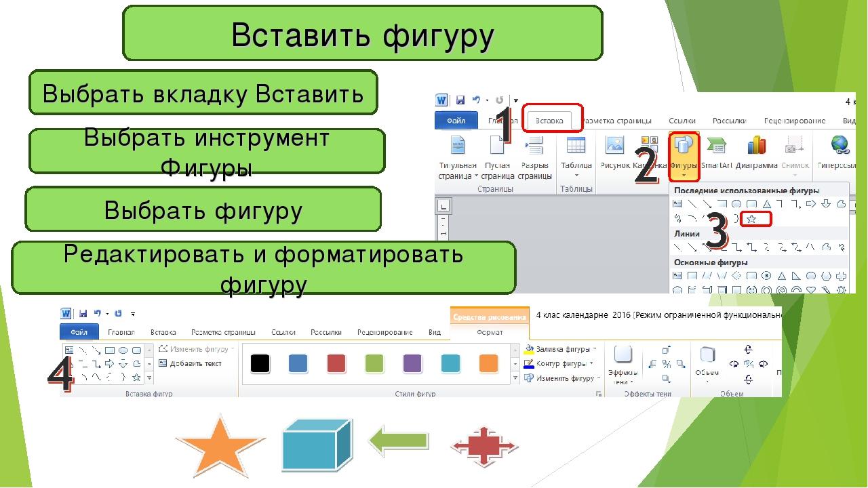Open Рецензирование tab in the Drawing Tools window
This screenshot has width=868, height=488.
click(x=384, y=332)
